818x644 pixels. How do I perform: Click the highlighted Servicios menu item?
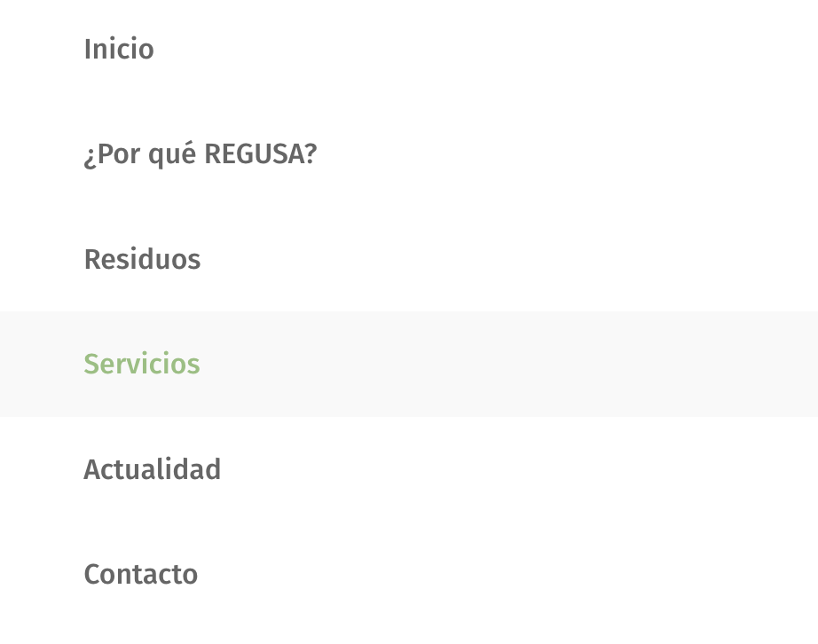[x=142, y=365]
